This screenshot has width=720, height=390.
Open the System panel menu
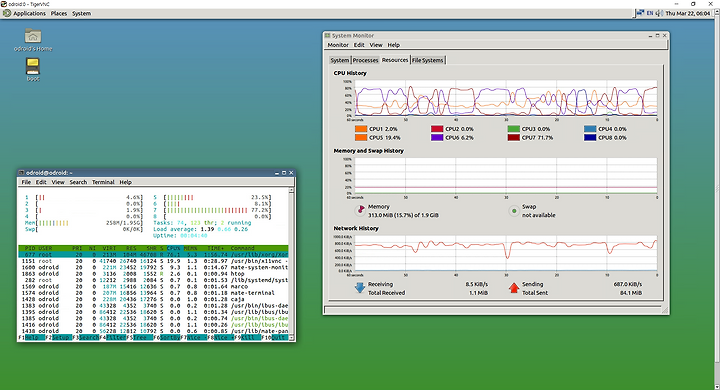(x=81, y=13)
